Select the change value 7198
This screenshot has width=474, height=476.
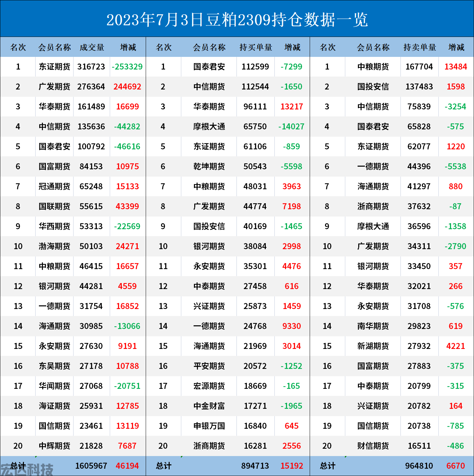pos(292,206)
